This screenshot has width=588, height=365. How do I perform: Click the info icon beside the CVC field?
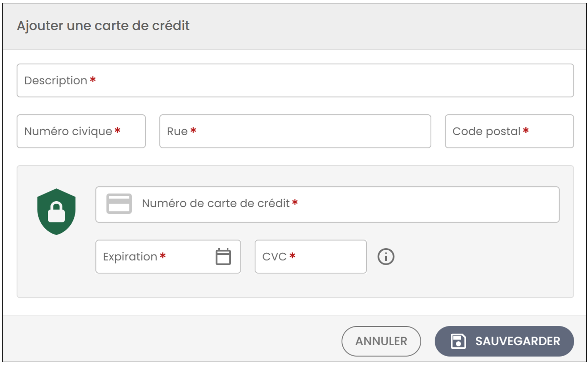[x=386, y=257]
